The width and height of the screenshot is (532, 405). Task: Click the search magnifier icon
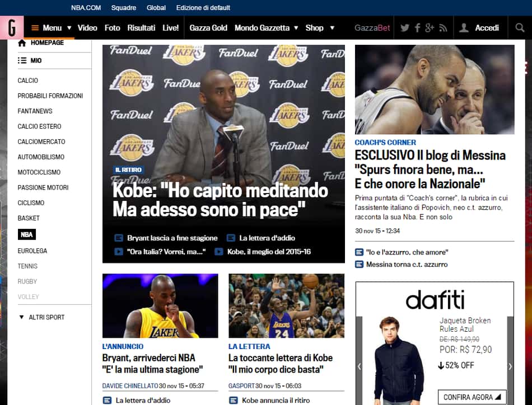[x=520, y=28]
